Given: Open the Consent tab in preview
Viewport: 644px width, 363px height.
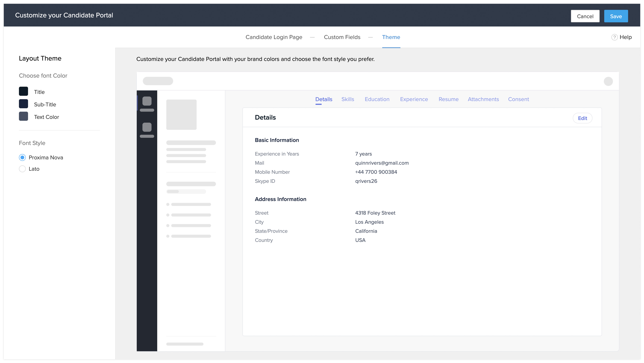Looking at the screenshot, I should 518,99.
